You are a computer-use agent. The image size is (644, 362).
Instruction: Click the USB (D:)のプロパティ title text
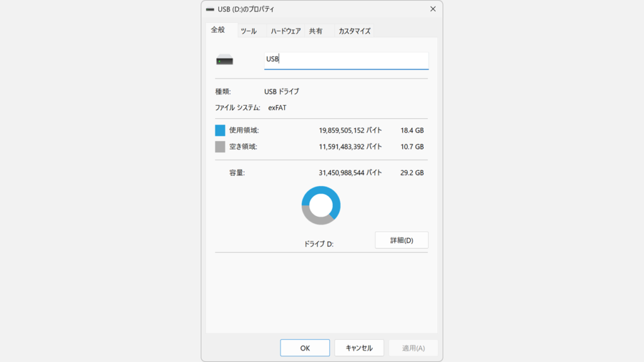(x=246, y=9)
